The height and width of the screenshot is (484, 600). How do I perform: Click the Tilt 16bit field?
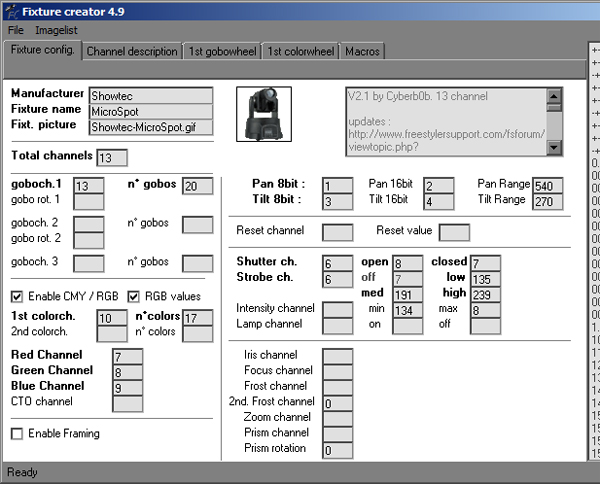pyautogui.click(x=439, y=202)
